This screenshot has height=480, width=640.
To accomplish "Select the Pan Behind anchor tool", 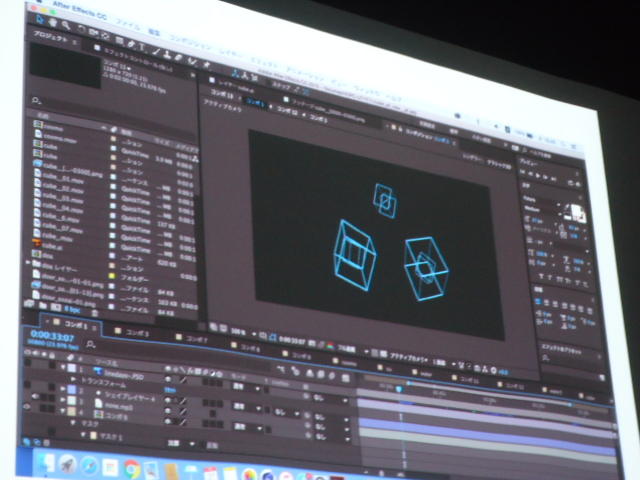I will (106, 36).
